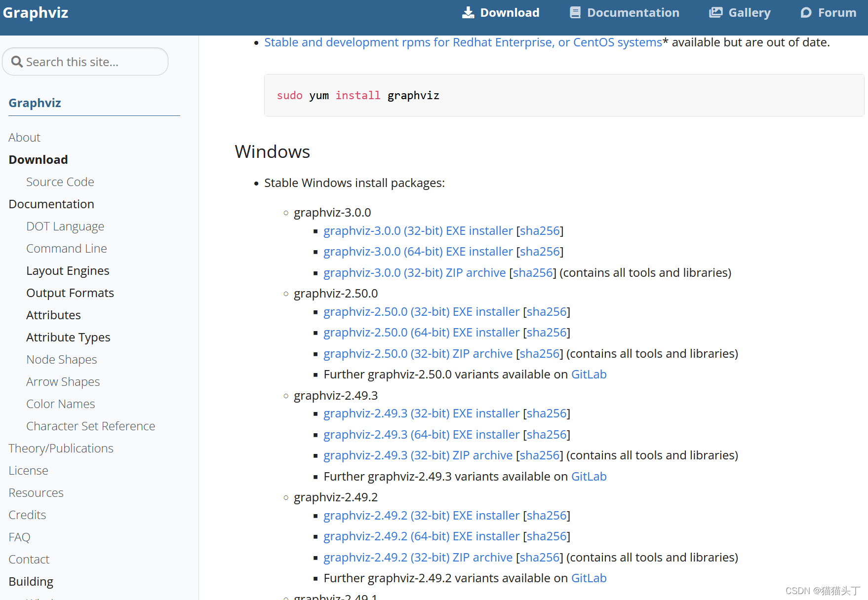Open Resources in the sidebar
This screenshot has width=868, height=600.
click(x=36, y=492)
